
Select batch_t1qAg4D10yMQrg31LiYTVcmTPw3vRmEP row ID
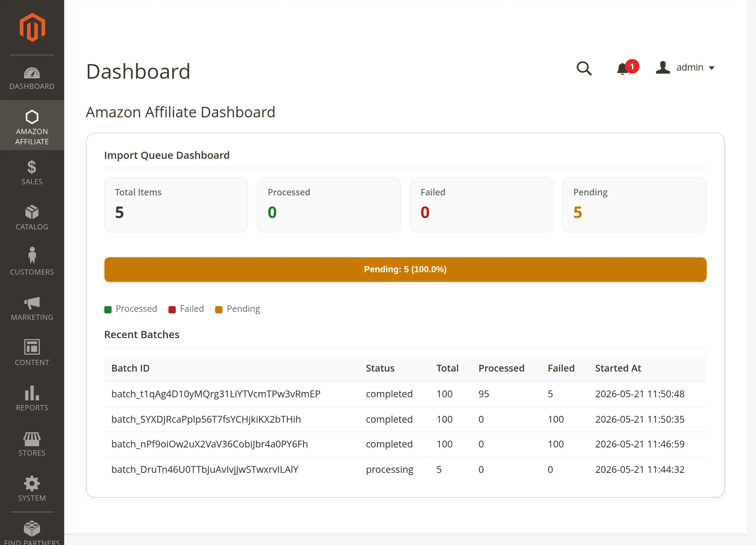tap(216, 394)
